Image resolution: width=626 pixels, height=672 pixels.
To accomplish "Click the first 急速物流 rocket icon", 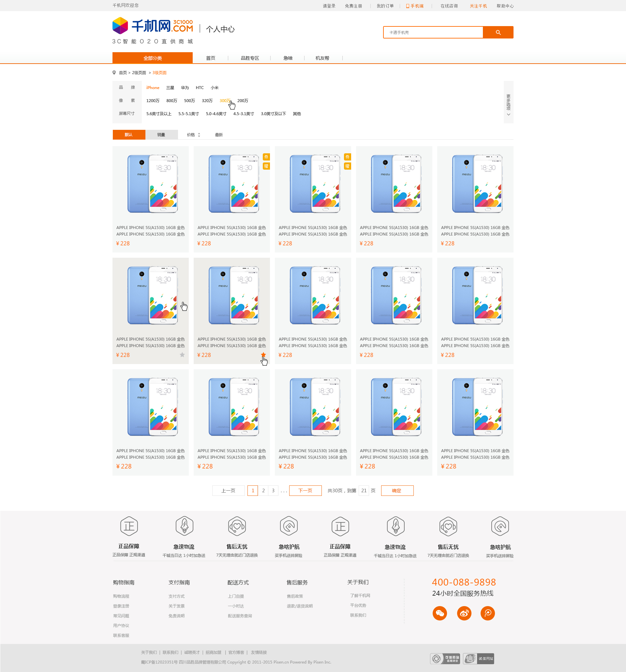I will [x=184, y=526].
